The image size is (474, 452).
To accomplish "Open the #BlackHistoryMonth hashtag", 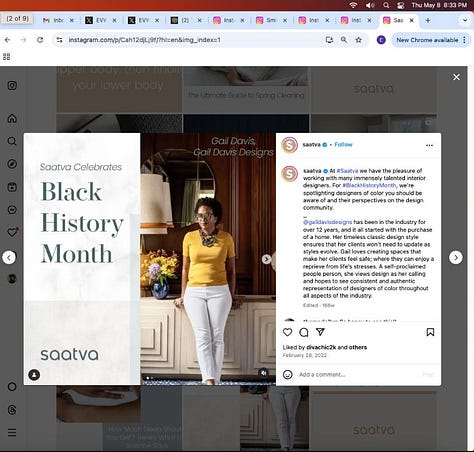I will coord(369,185).
